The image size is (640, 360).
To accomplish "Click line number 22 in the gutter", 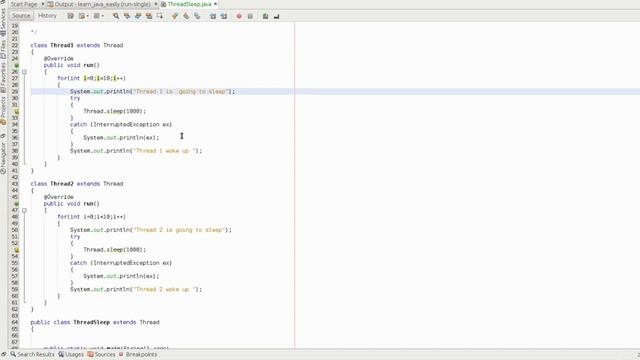I will pyautogui.click(x=15, y=45).
